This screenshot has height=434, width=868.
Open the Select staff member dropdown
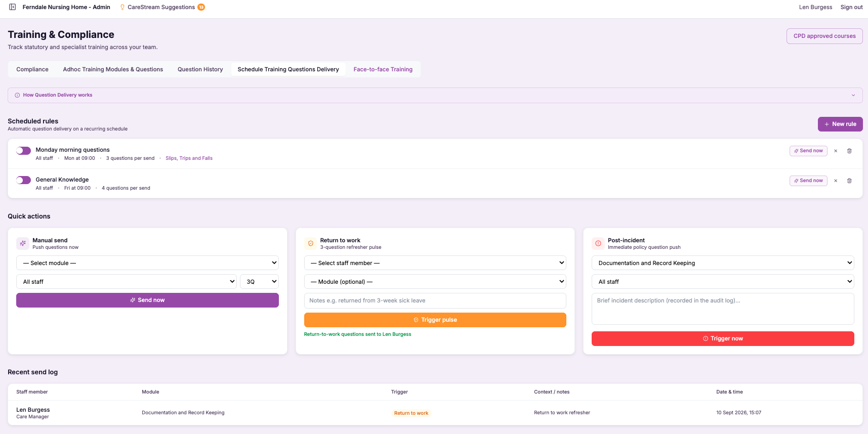[x=435, y=263]
